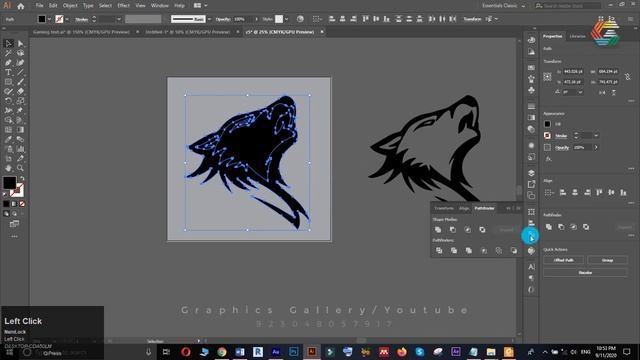640x360 pixels.
Task: Click Divide in the Pathfinders row
Action: click(439, 251)
